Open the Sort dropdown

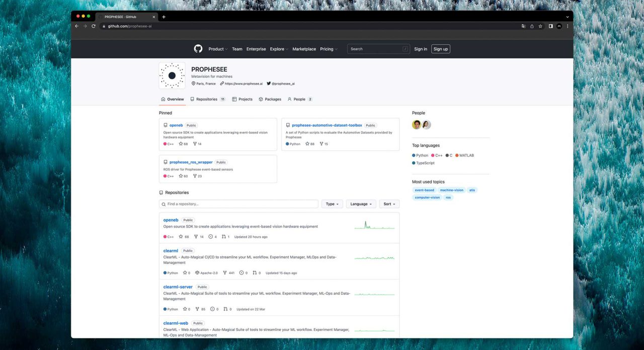[x=388, y=204]
